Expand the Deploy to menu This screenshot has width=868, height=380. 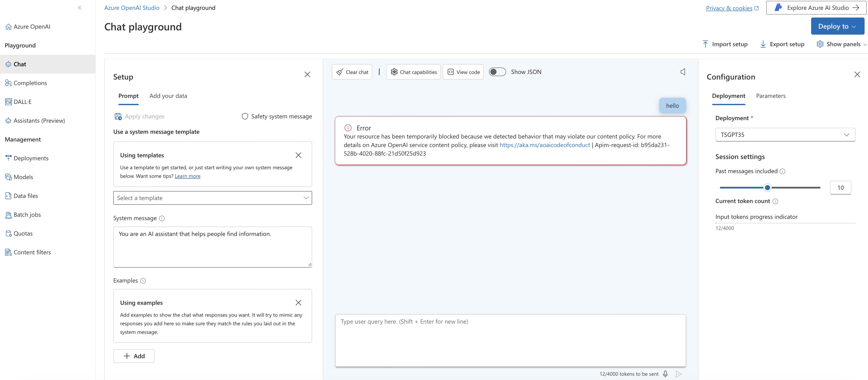pyautogui.click(x=837, y=26)
